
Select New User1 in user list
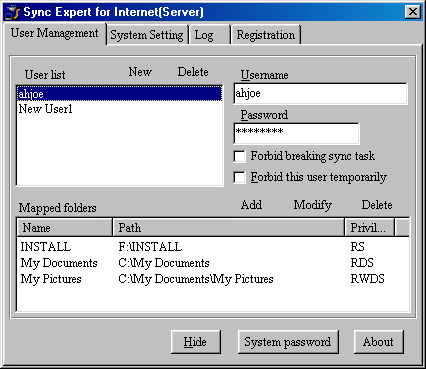click(x=119, y=109)
